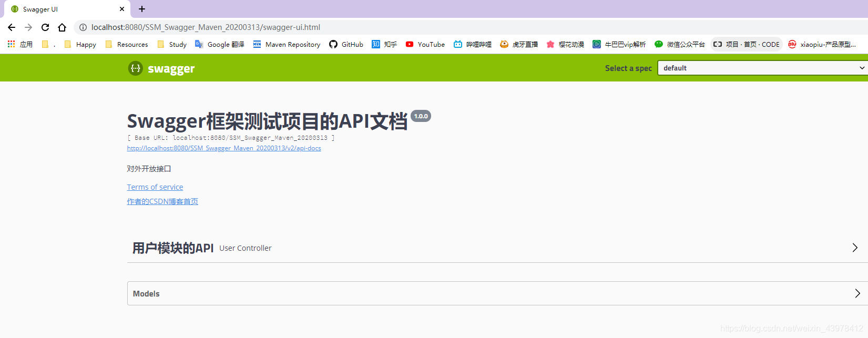Open the 项目·首页·CODE bookmark
The image size is (868, 338).
click(747, 44)
